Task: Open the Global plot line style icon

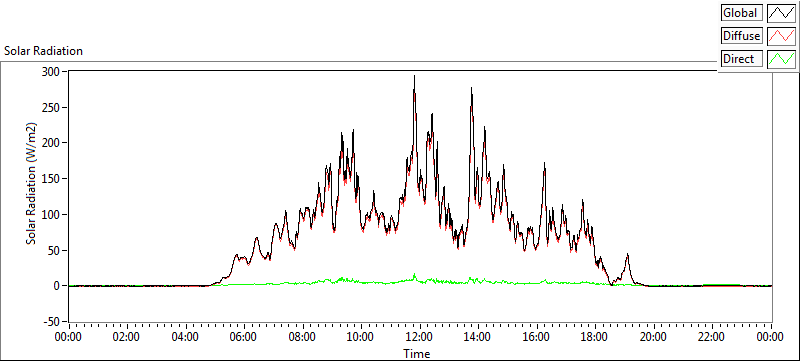Action: (782, 13)
